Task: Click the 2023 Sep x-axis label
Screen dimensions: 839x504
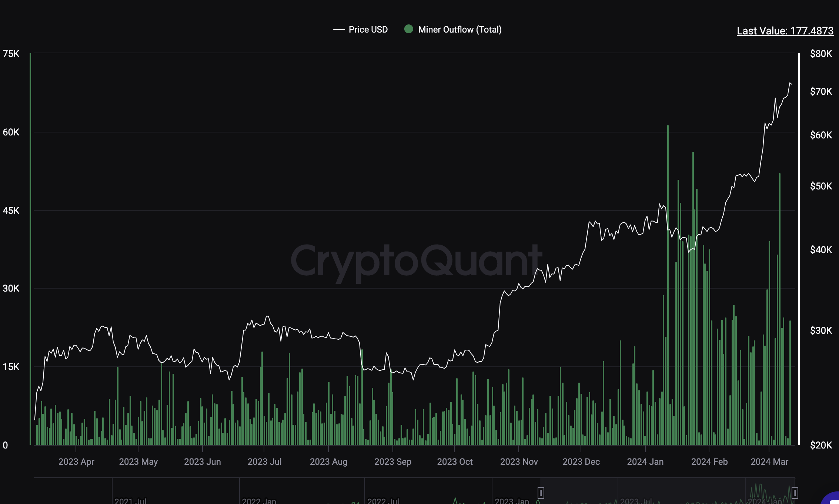Action: 392,462
